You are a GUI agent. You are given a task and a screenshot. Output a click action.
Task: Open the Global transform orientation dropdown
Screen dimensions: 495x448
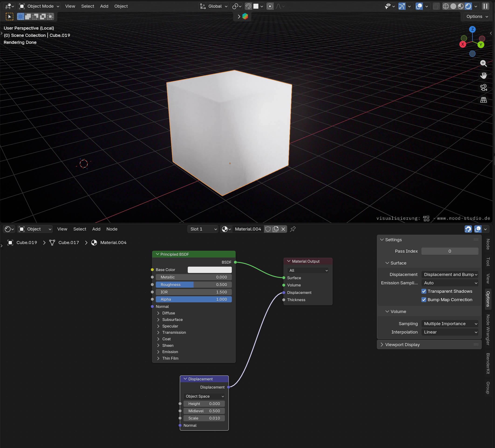(x=213, y=6)
